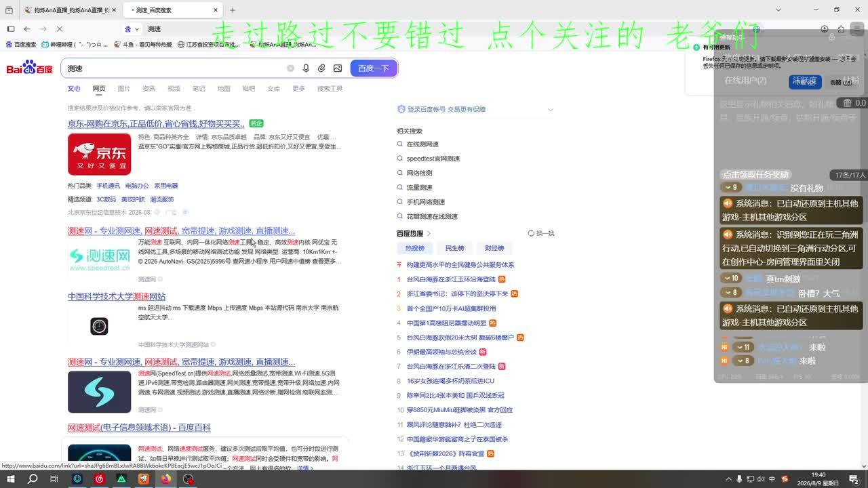This screenshot has width=868, height=488.
Task: Search related term 在线测网速
Action: pos(422,144)
